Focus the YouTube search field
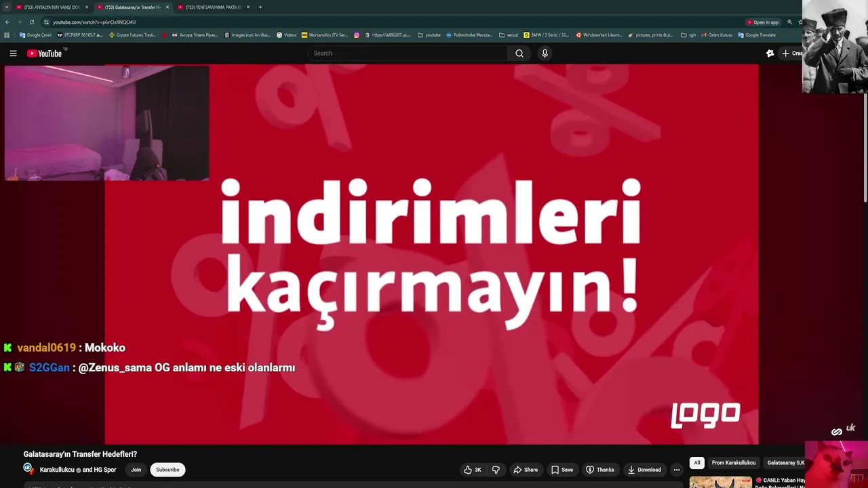The width and height of the screenshot is (868, 488). click(x=408, y=53)
